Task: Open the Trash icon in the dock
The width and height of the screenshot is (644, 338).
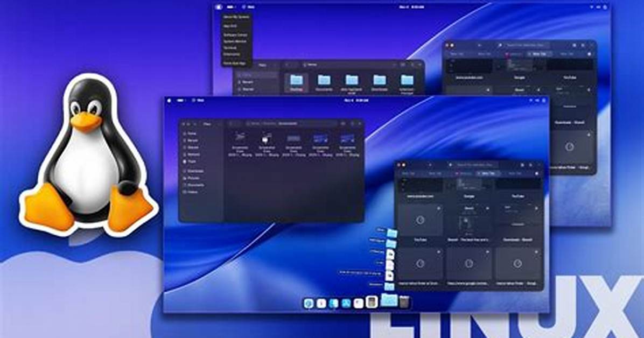Action: pyautogui.click(x=404, y=302)
